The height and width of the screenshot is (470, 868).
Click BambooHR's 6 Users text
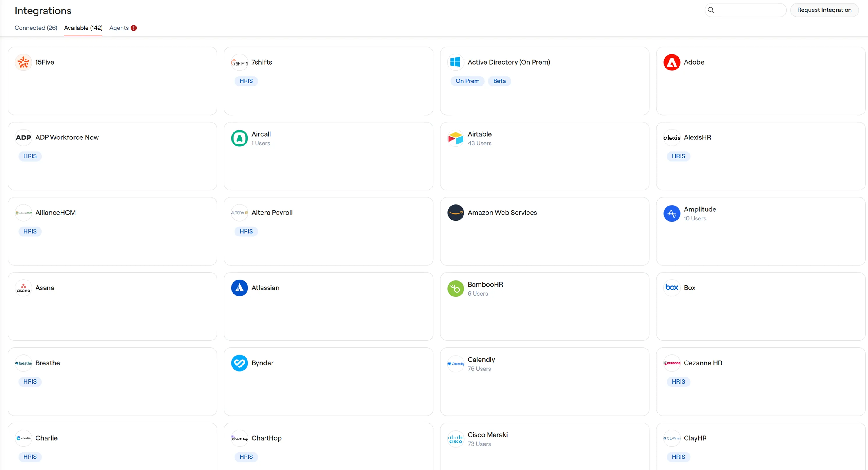click(x=478, y=294)
